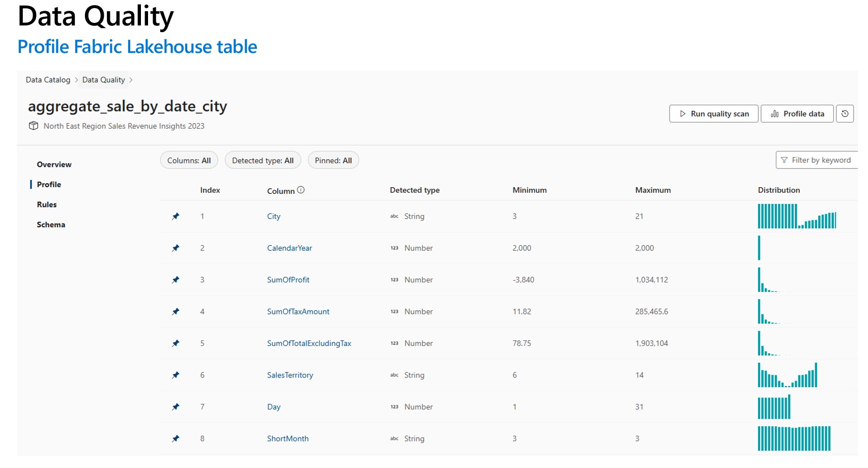Open the SumOfProfit column link
The width and height of the screenshot is (868, 468).
(x=288, y=280)
